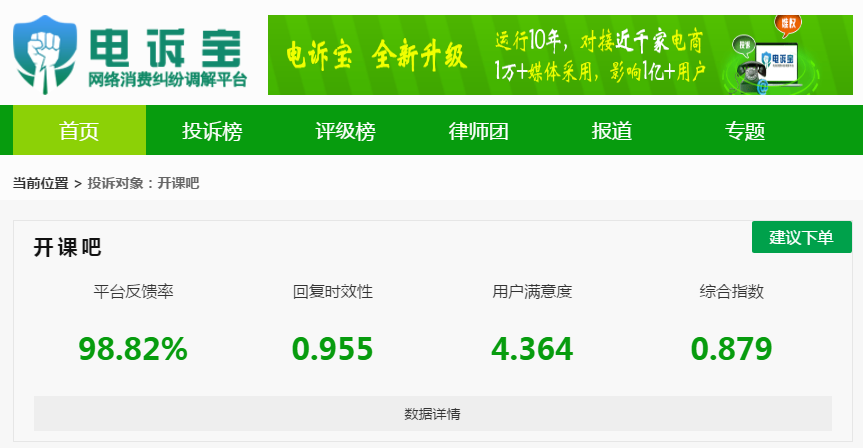Screen dimensions: 863x448
Task: Expand the 数据详情 bar
Action: [433, 413]
